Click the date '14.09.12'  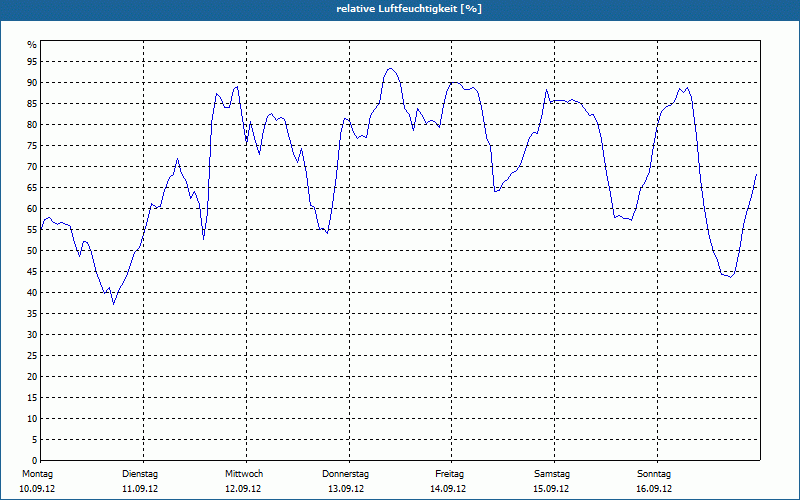448,489
